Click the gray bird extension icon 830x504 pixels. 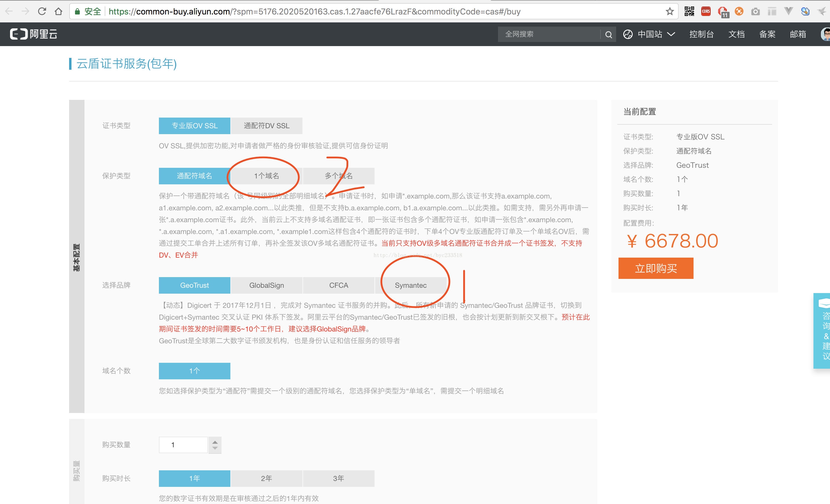pos(822,12)
